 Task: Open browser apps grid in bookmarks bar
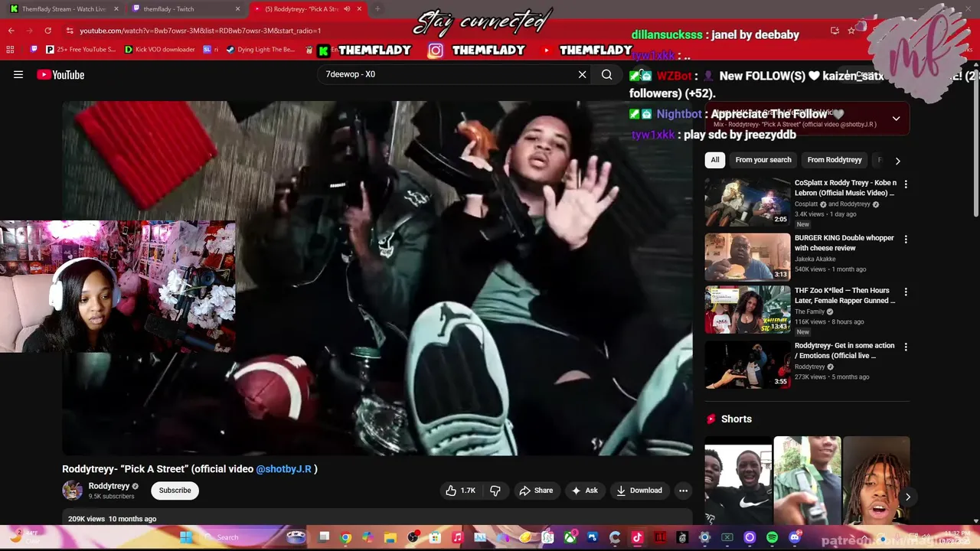(x=10, y=50)
